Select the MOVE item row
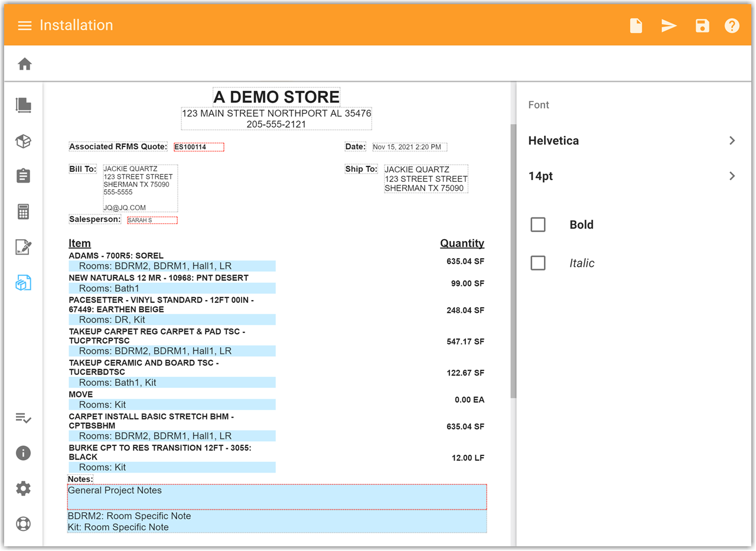Screen dimensions: 756x551 (81, 394)
